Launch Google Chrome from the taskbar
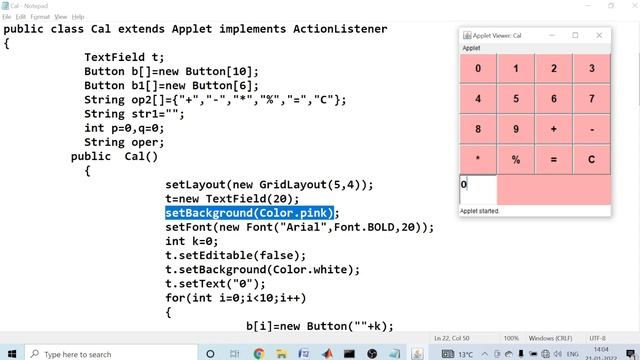The width and height of the screenshot is (640, 360). 259,354
